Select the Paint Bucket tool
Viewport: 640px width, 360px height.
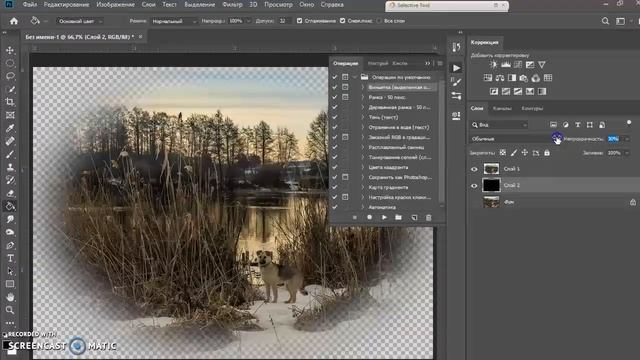[10, 206]
